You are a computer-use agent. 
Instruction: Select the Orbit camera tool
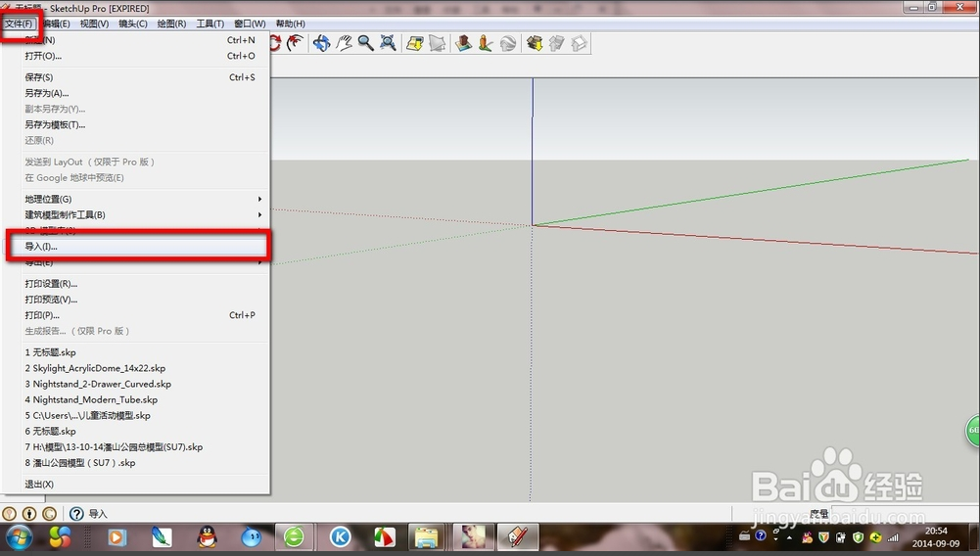pyautogui.click(x=321, y=43)
